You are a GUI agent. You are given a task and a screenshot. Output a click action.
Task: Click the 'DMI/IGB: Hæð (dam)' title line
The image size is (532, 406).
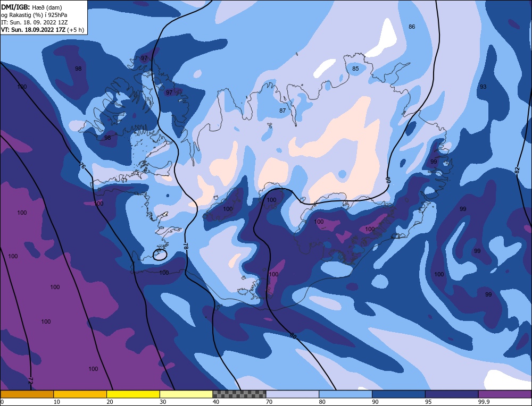coord(31,7)
